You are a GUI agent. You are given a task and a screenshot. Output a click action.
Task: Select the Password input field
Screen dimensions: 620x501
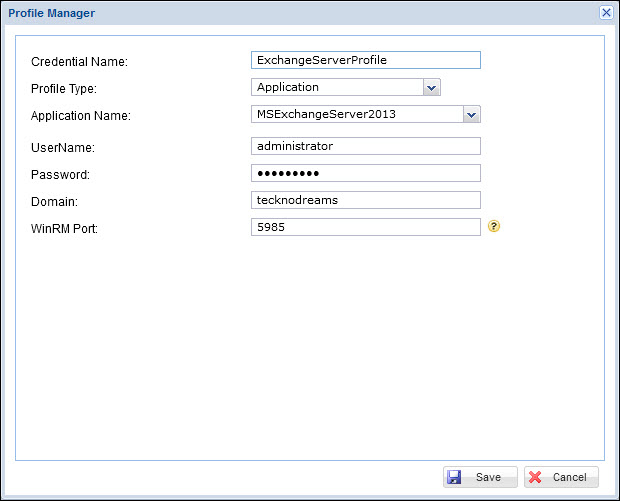(x=366, y=173)
